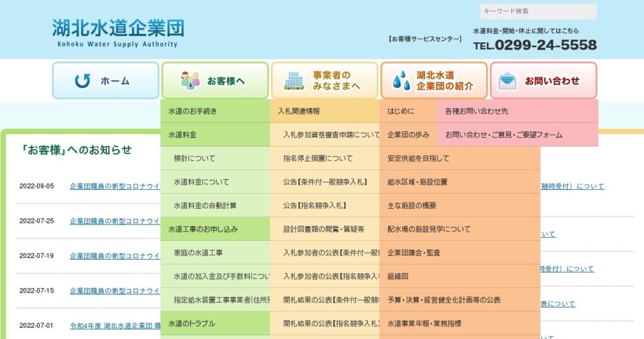This screenshot has width=644, height=339.
Task: Open the 湖北水道企業団の紹介 navigation tab
Action: point(434,81)
